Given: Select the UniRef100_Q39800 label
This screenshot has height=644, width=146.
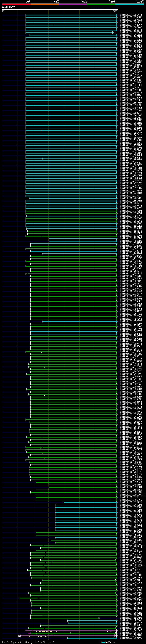Looking at the screenshot, I should coord(131,291).
